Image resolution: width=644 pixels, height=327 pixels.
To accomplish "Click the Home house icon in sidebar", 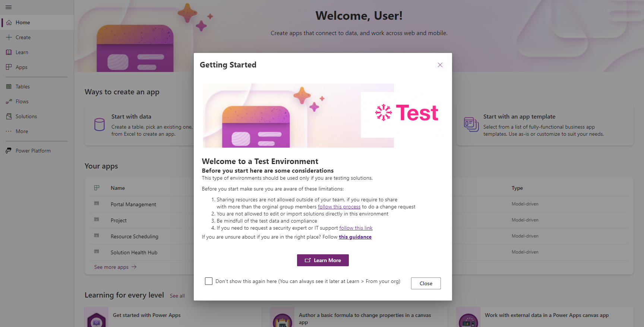I will point(9,22).
